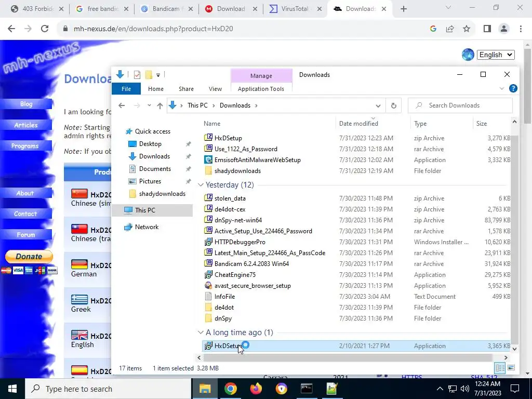Expand the Explorer ribbon chevron
532x399 pixels.
tap(502, 88)
